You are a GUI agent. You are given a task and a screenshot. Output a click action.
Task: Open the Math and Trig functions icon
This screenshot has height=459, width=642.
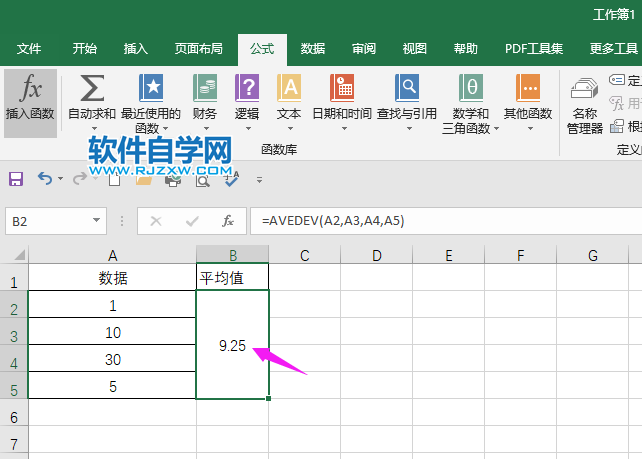[x=471, y=88]
